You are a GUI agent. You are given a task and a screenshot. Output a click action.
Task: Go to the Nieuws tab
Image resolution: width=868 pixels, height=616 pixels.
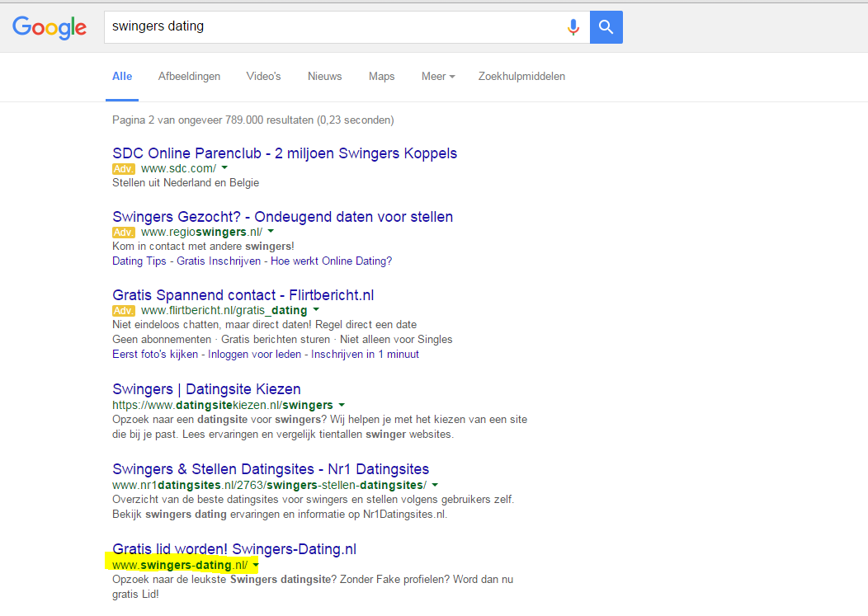324,77
